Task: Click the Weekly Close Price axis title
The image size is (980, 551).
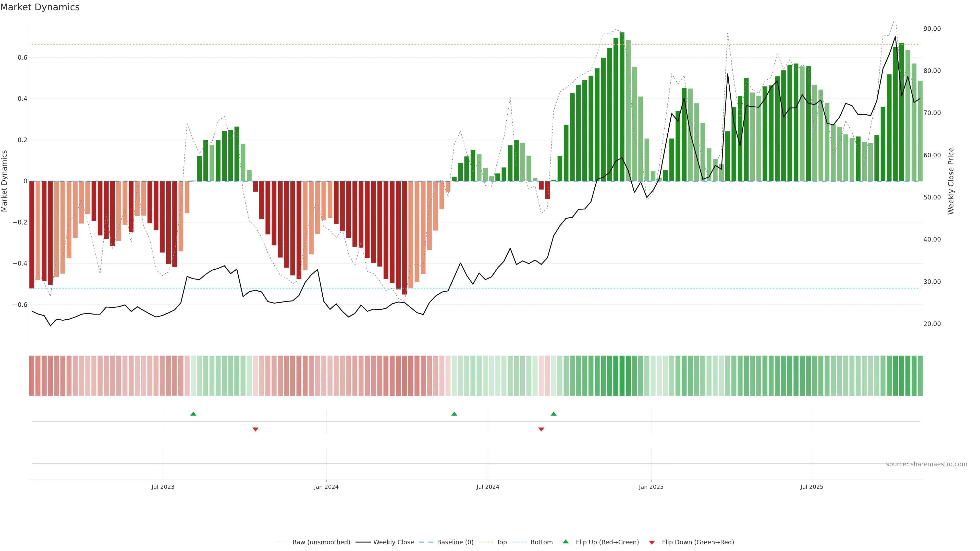Action: click(951, 181)
